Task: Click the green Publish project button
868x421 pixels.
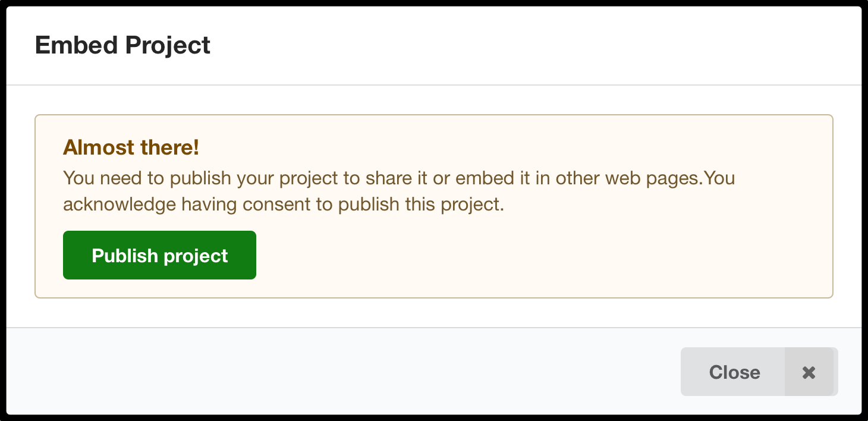Action: click(x=159, y=255)
